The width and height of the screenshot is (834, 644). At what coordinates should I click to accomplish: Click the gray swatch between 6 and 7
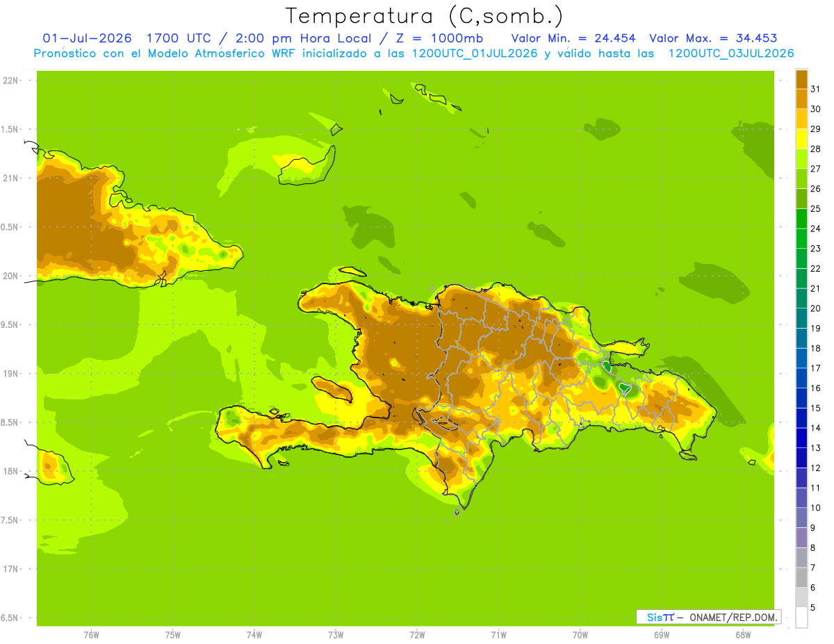point(801,577)
